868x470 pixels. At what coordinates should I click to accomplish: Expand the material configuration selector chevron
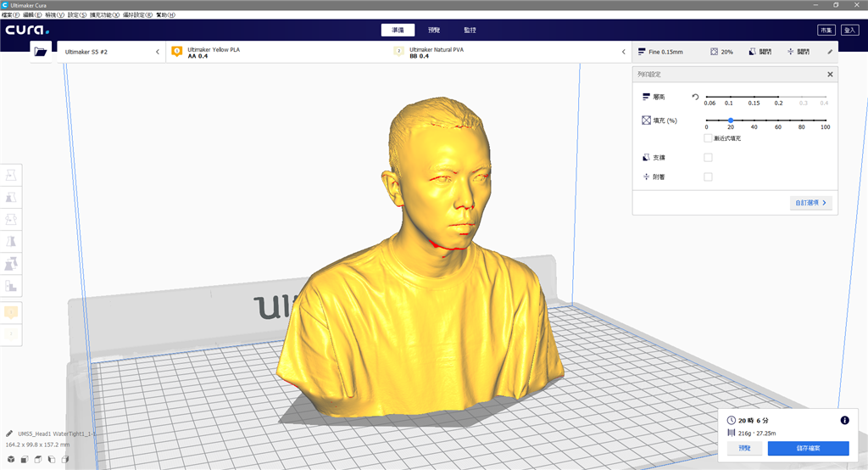pos(623,52)
